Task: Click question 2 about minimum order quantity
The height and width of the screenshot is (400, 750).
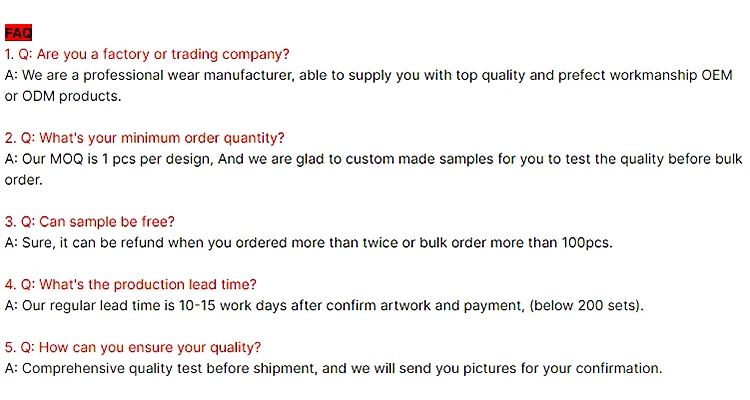Action: tap(144, 138)
